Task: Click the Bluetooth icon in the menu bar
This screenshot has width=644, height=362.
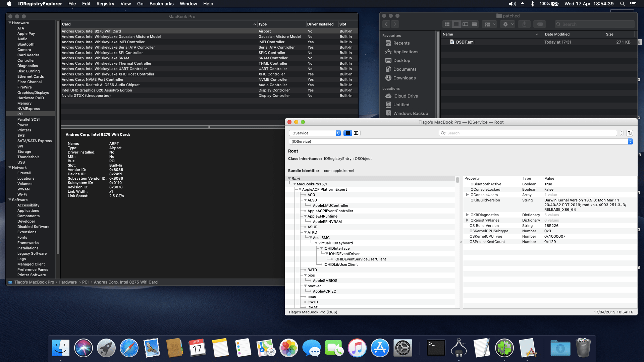Action: [532, 4]
